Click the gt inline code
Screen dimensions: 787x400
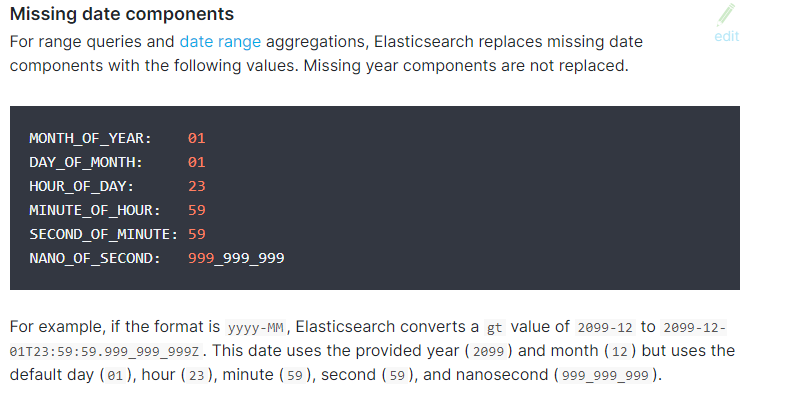(x=494, y=328)
